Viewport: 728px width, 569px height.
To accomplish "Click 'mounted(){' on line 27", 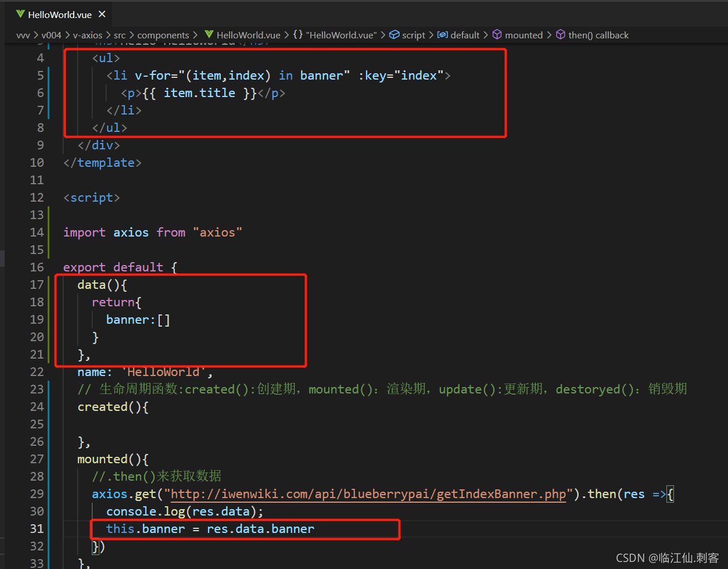I will (113, 459).
